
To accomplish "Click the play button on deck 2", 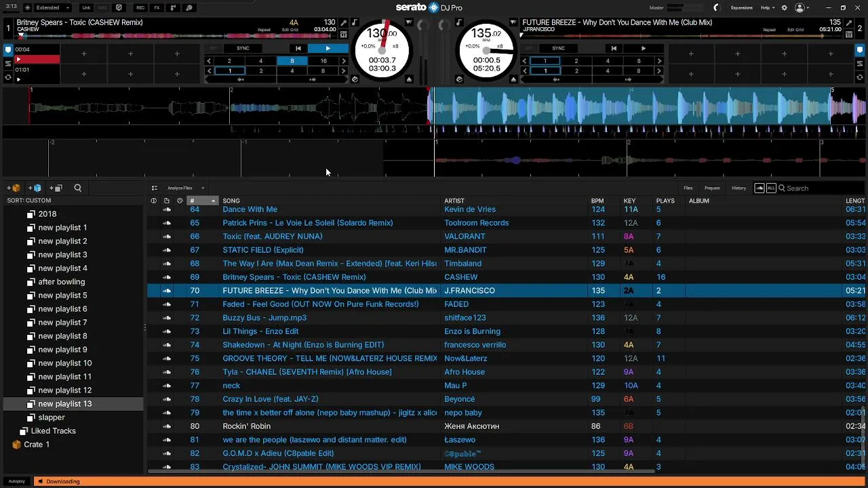I will pyautogui.click(x=644, y=48).
